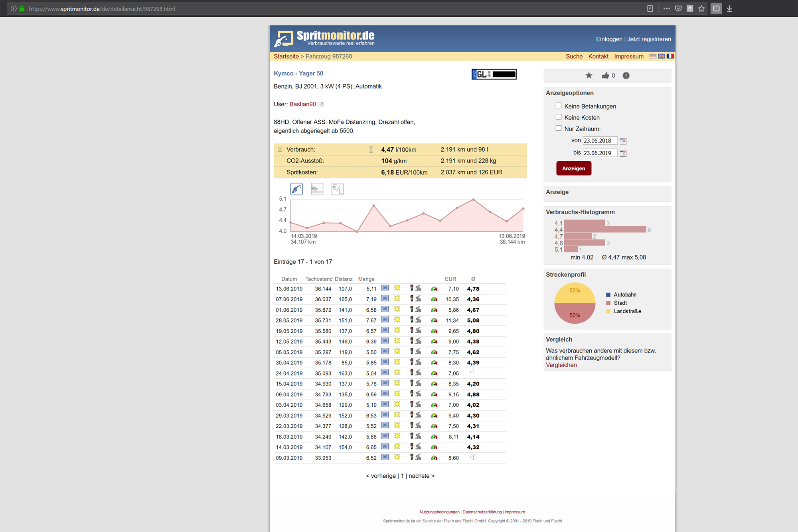Go to 'vorherige' page link

coord(381,476)
